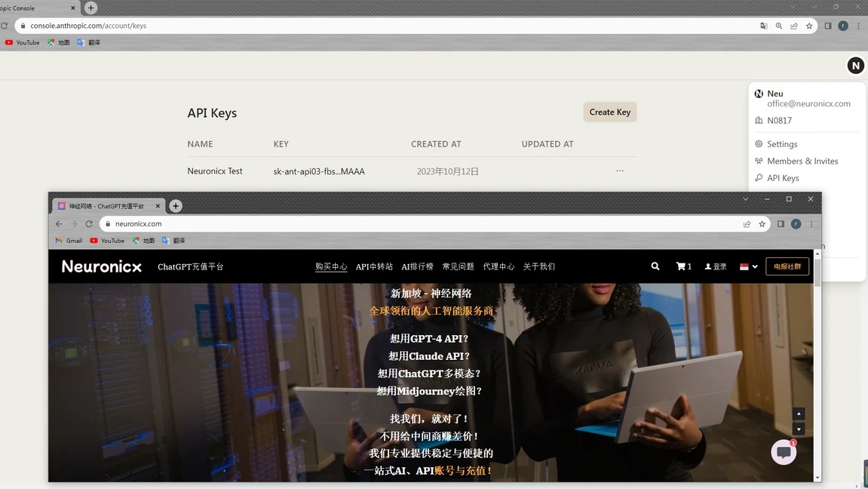
Task: Open Chrome menu in neuronicx.com window
Action: pos(811,223)
